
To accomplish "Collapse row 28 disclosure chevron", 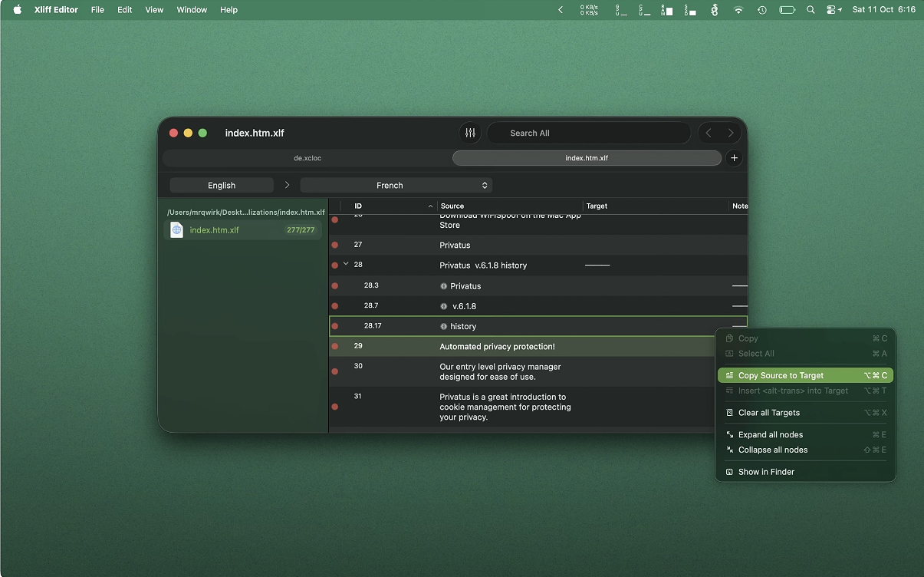I will [x=346, y=264].
